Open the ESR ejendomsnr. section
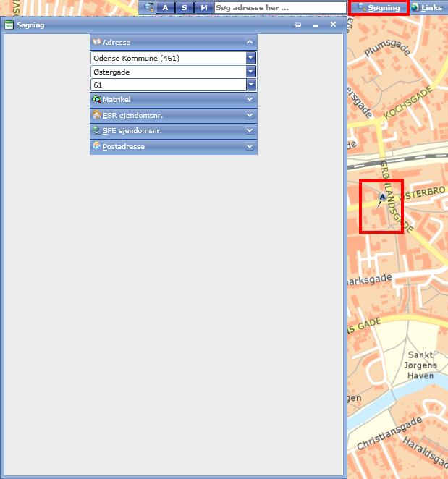448x479 pixels. coord(174,116)
